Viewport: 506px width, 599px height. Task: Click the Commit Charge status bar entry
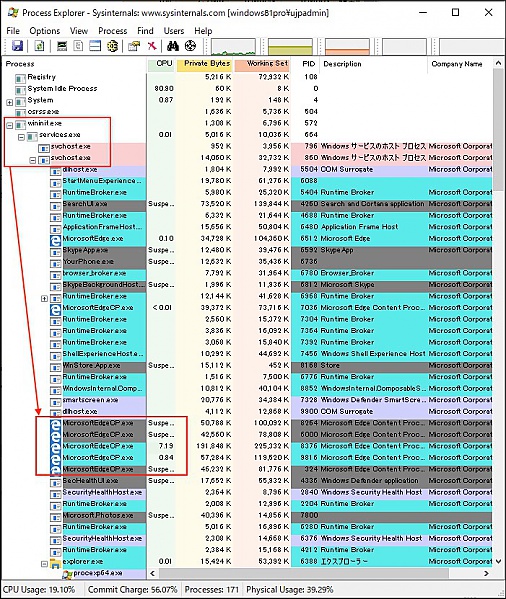tap(133, 589)
